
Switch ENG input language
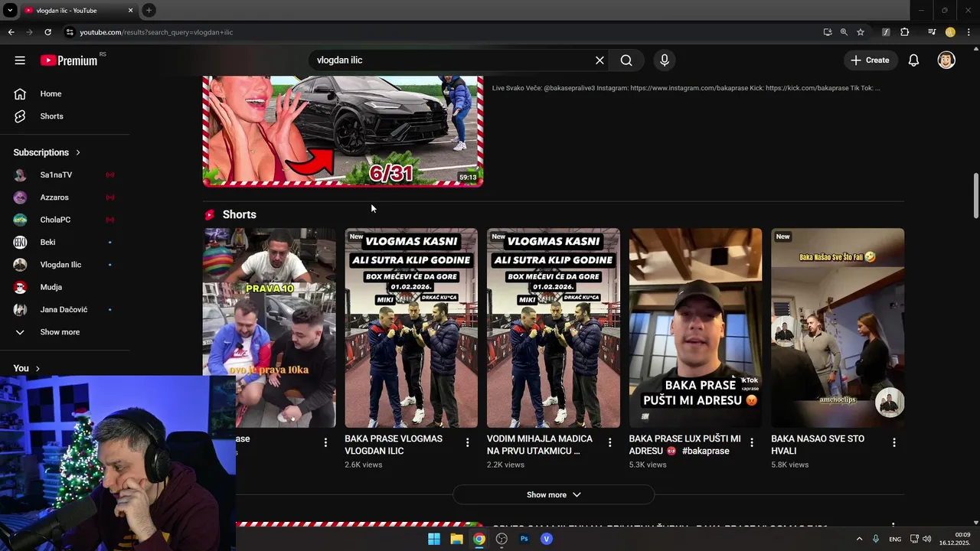coord(895,539)
